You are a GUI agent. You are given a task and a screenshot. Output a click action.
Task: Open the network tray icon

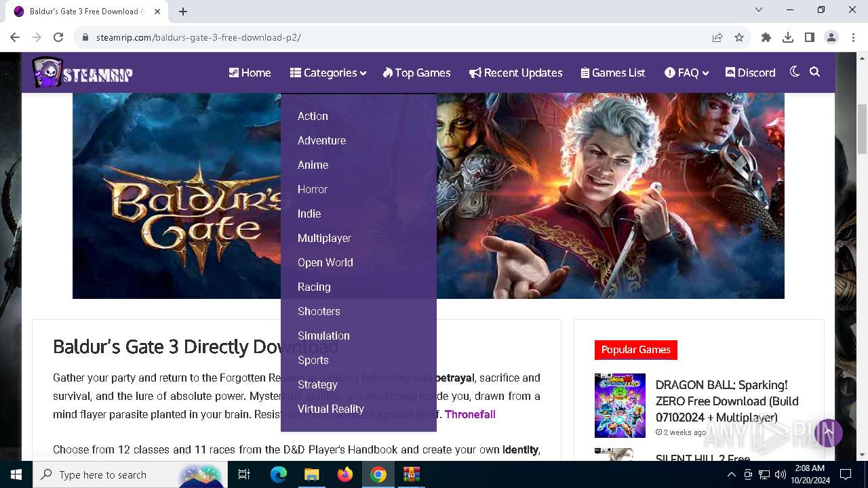coord(764,474)
